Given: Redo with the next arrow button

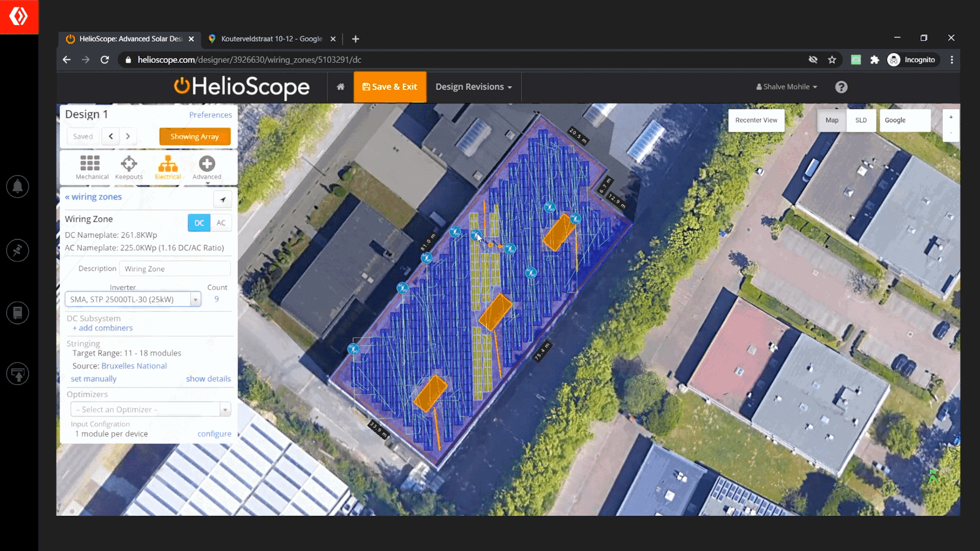Looking at the screenshot, I should tap(128, 137).
